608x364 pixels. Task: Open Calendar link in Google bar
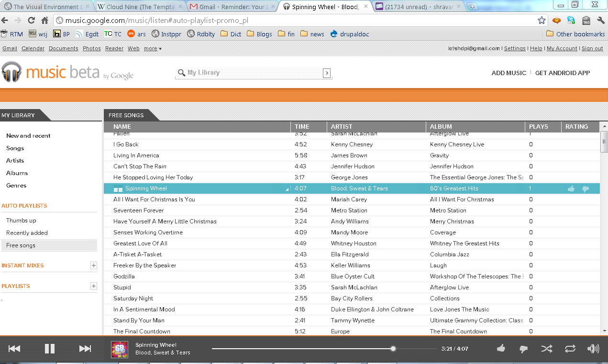coord(33,48)
